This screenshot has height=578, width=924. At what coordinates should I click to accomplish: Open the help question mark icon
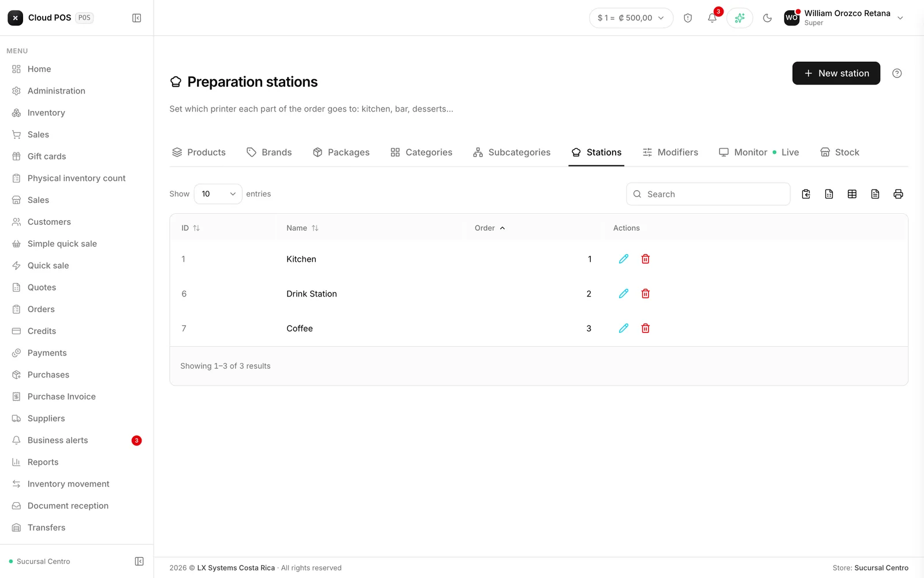click(x=897, y=73)
